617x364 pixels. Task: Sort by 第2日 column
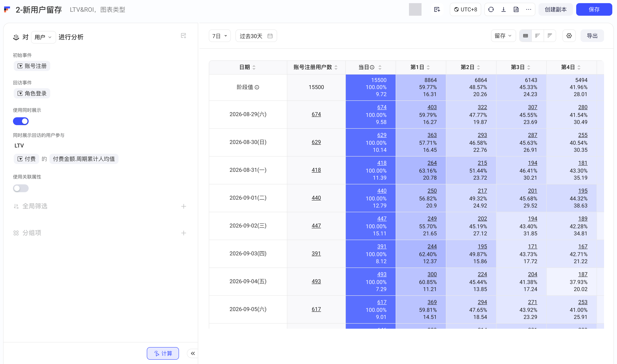[x=478, y=67]
